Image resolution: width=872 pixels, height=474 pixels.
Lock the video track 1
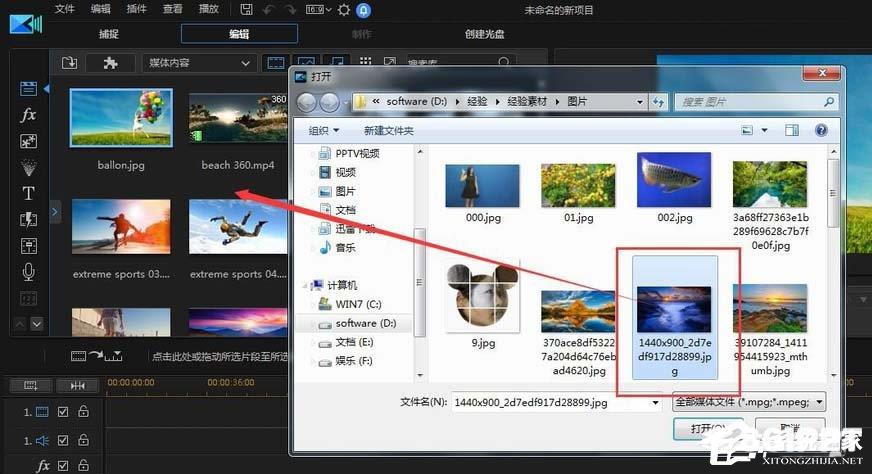(83, 411)
